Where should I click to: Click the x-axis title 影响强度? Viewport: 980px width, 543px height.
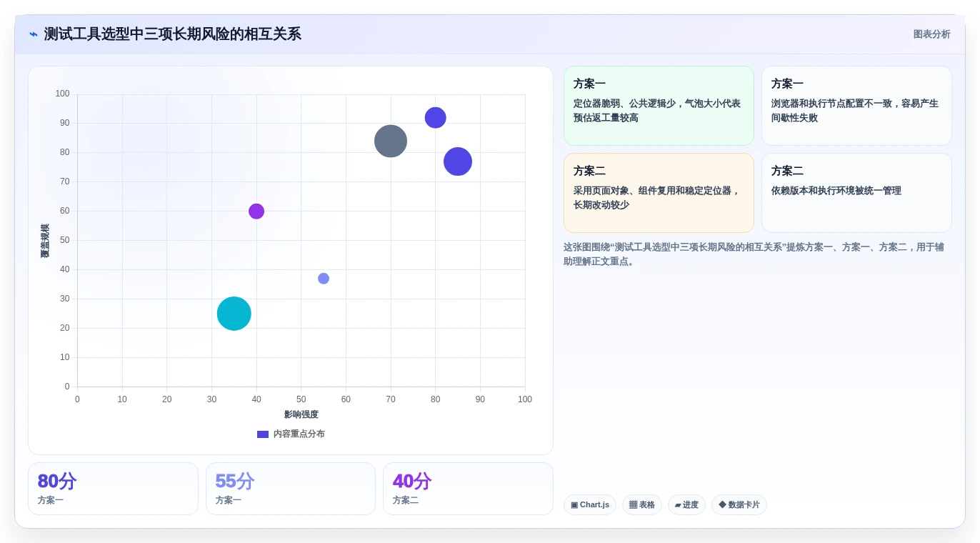coord(301,414)
